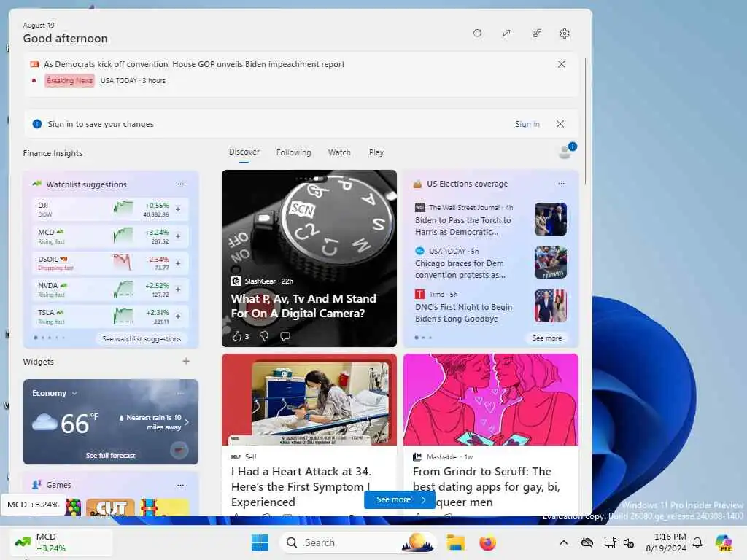Open comments on digital camera article

point(285,336)
